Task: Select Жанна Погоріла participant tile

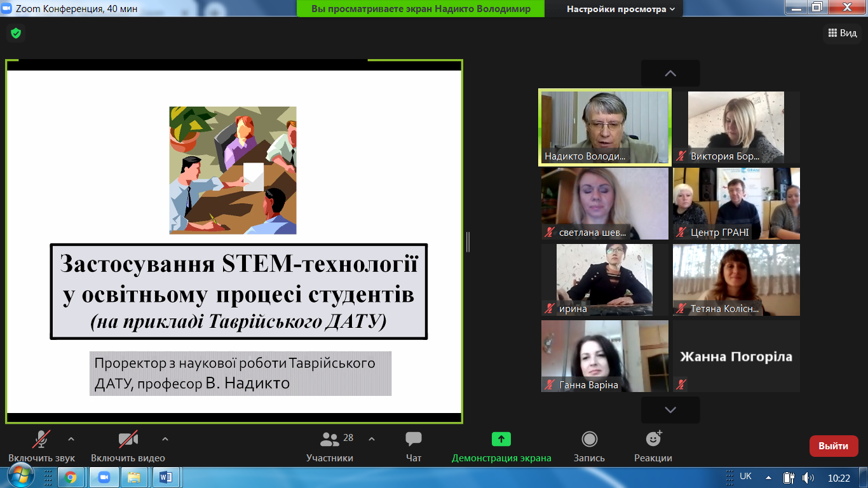Action: 736,356
